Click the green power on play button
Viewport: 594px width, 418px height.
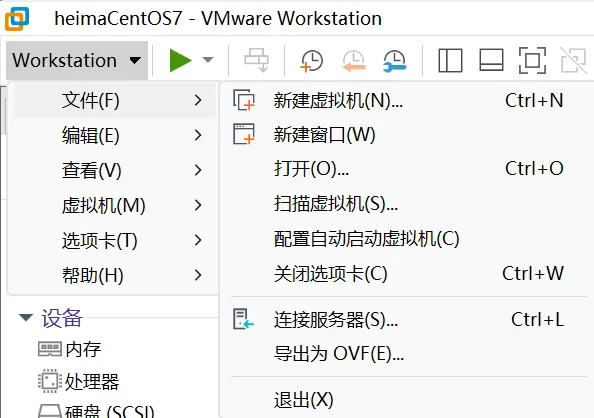[180, 60]
